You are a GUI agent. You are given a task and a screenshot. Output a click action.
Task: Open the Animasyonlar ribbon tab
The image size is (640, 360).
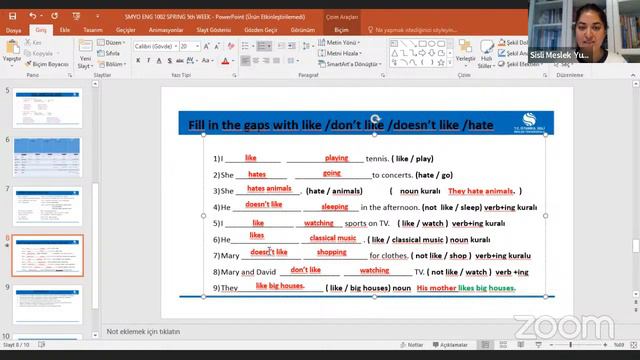click(x=166, y=30)
